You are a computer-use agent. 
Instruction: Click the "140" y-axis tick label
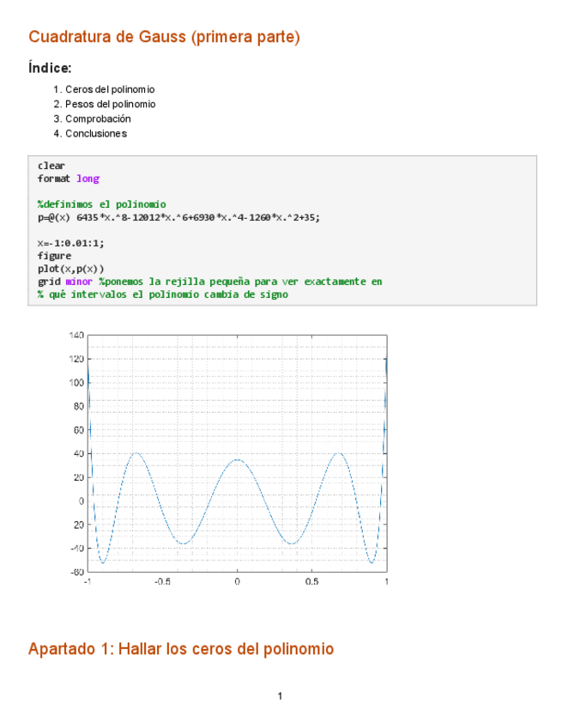click(x=76, y=335)
